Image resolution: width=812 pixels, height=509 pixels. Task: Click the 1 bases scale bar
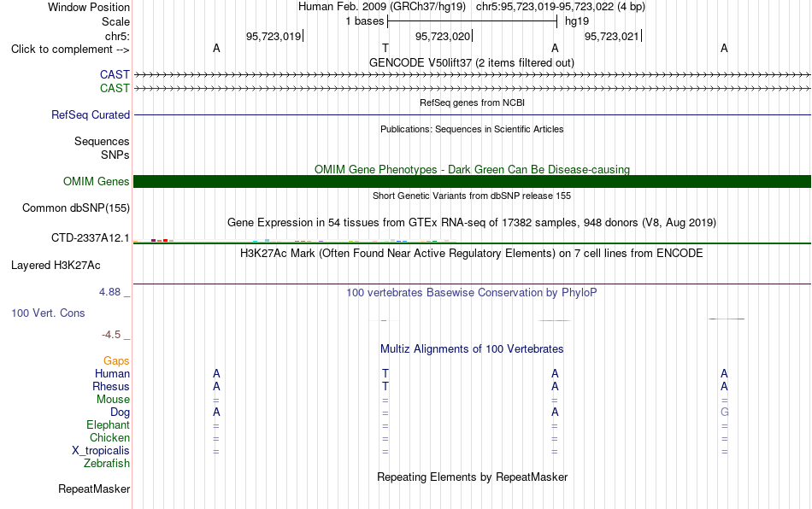472,21
